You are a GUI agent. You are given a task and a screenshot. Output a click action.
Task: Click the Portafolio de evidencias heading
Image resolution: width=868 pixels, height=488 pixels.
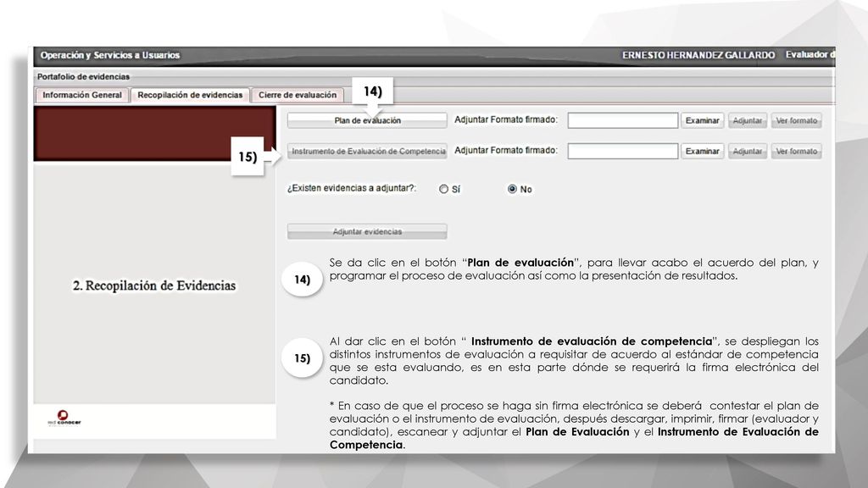(83, 76)
